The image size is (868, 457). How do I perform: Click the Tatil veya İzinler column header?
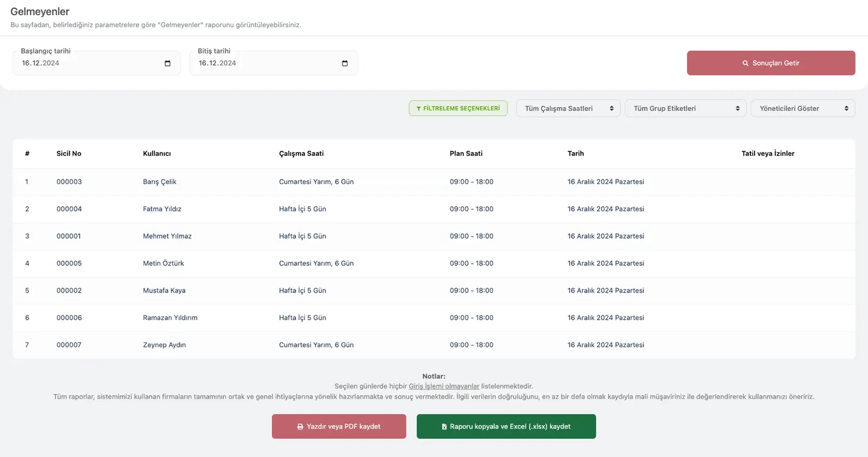click(x=768, y=154)
